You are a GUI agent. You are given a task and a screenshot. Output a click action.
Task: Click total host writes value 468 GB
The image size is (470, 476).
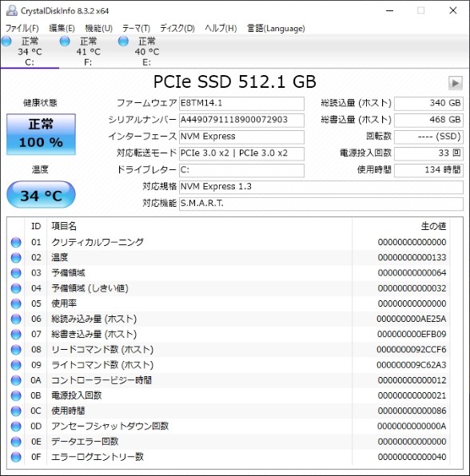(428, 121)
